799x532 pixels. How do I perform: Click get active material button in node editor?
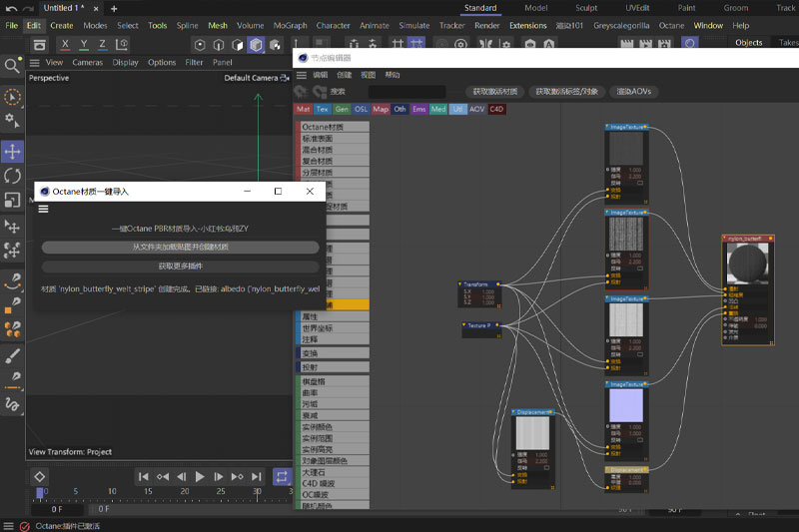(494, 92)
